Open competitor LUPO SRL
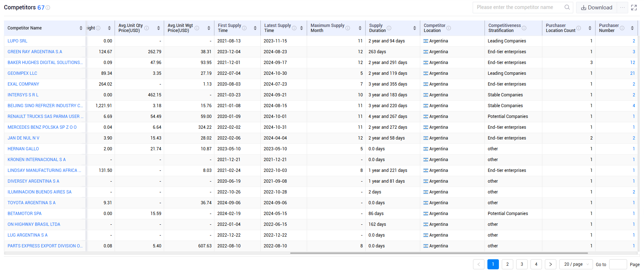 pos(17,41)
